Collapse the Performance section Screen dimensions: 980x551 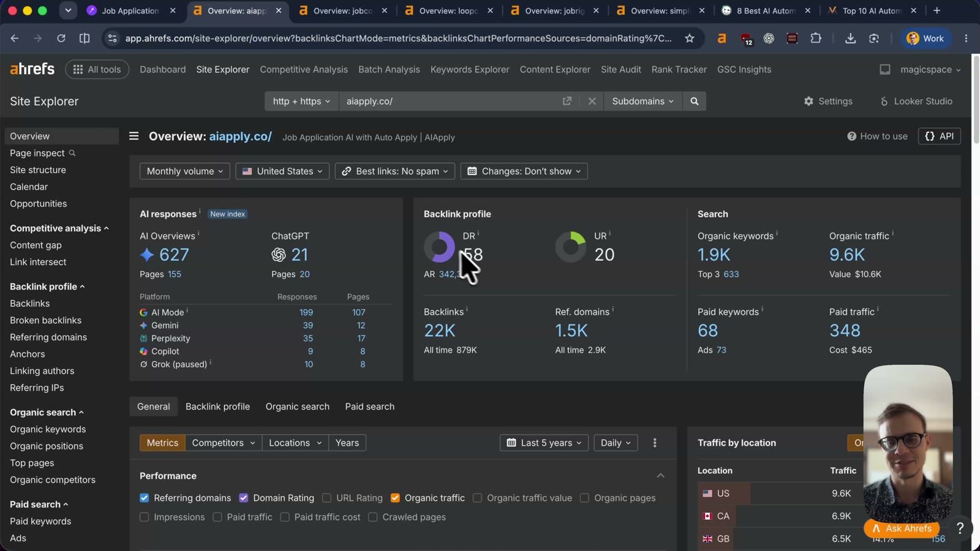pyautogui.click(x=660, y=476)
